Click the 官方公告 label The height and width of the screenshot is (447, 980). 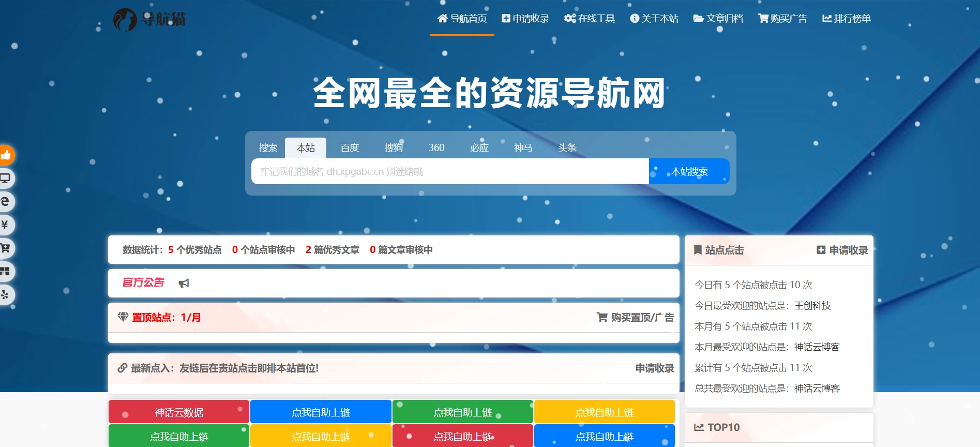pos(143,282)
